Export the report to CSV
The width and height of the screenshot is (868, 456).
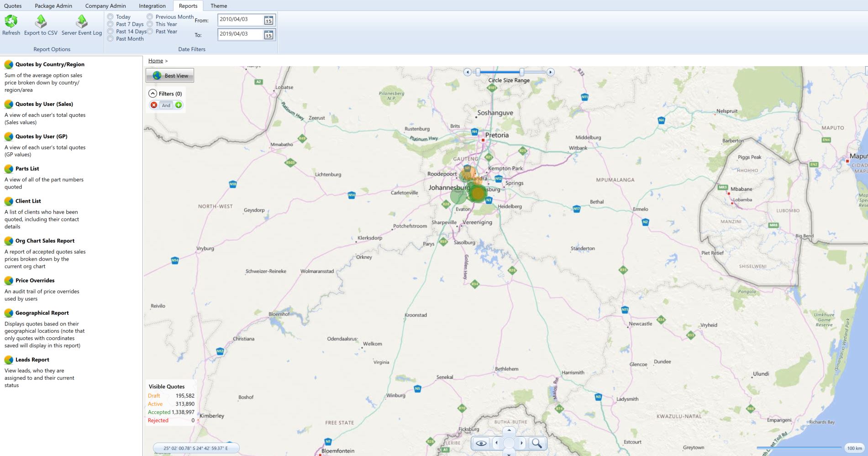[x=41, y=21]
